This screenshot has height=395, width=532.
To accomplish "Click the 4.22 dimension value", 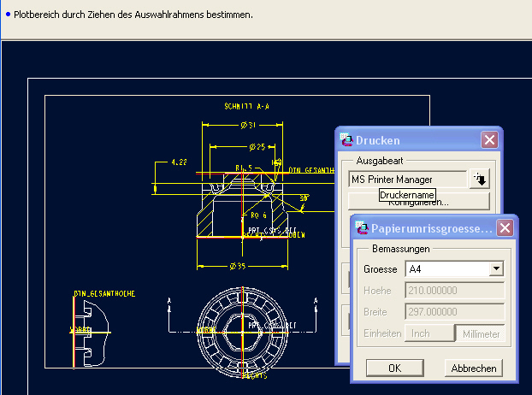I will 180,162.
